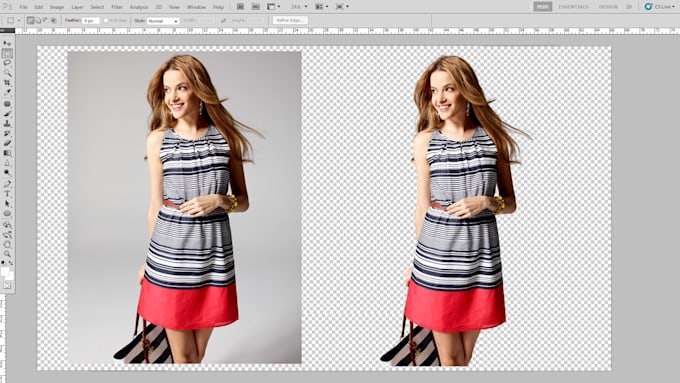Viewport: 680px width, 383px height.
Task: Select the 3D Camera Rotate tool
Action: click(7, 235)
